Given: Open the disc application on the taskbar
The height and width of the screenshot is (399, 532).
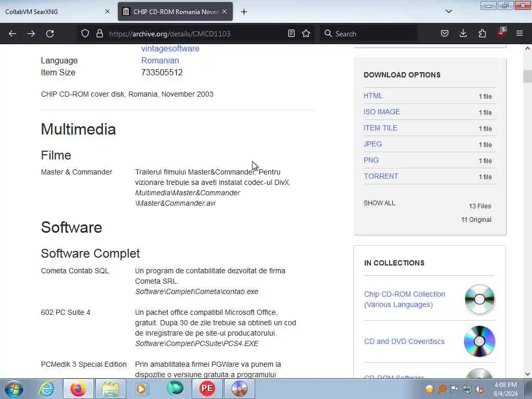Looking at the screenshot, I should tap(239, 389).
